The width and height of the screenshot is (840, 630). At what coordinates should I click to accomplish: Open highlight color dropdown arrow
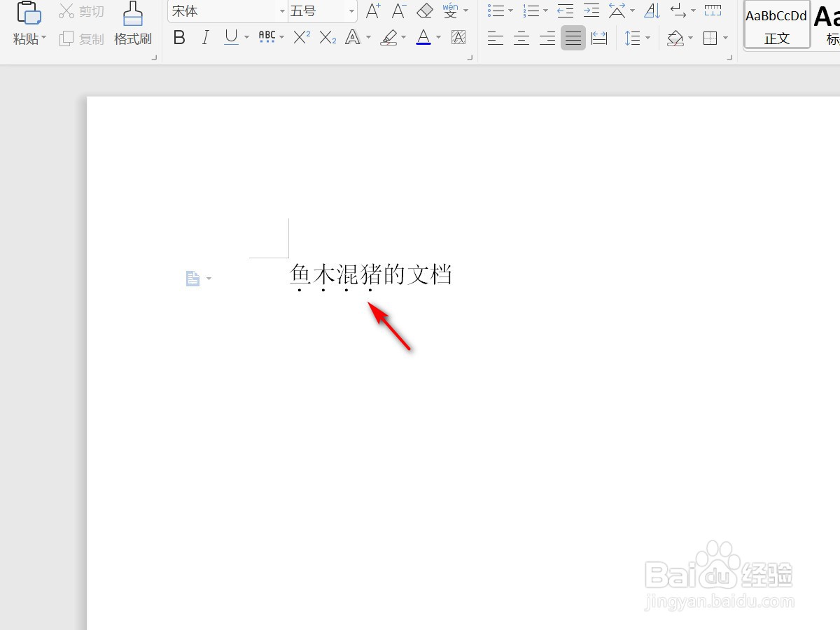pyautogui.click(x=403, y=38)
